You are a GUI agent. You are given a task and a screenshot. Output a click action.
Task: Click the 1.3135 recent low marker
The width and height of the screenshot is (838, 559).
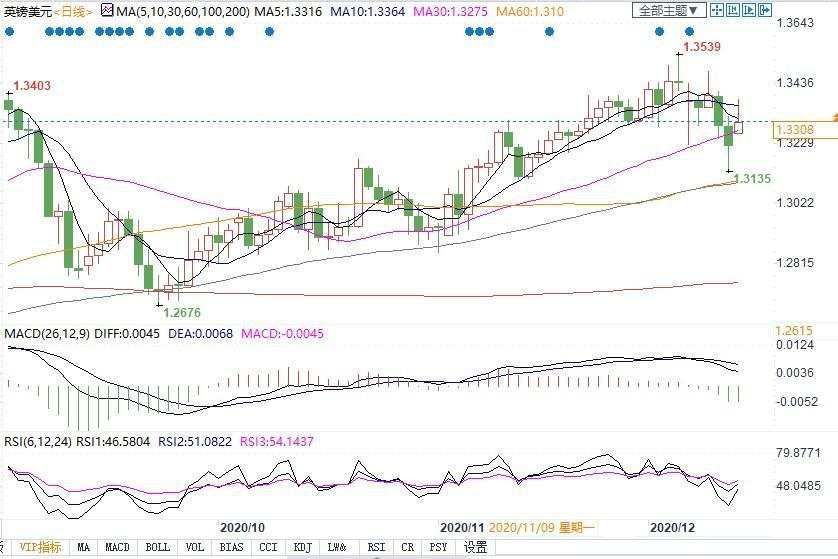point(753,178)
